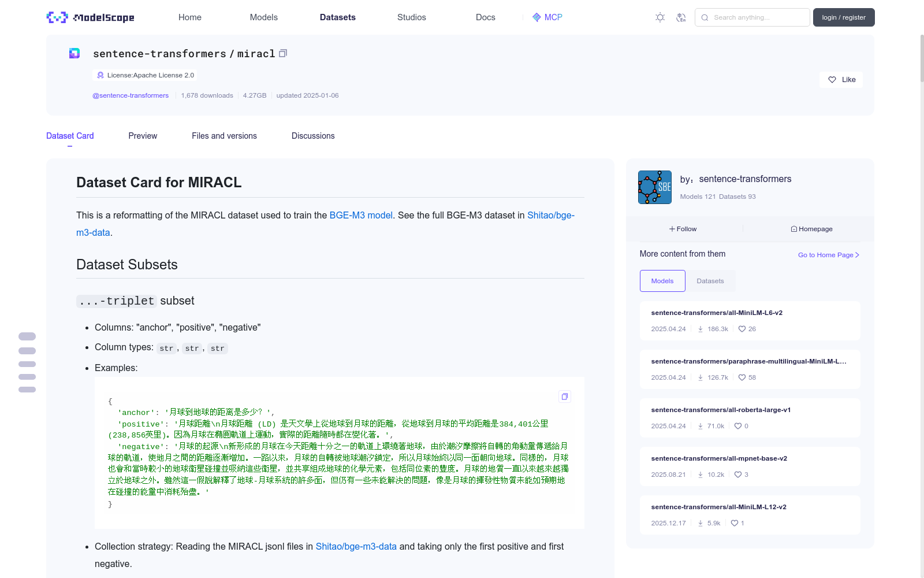Click download icon on all-MiniLM-L12-v2
The width and height of the screenshot is (924, 578).
[701, 523]
